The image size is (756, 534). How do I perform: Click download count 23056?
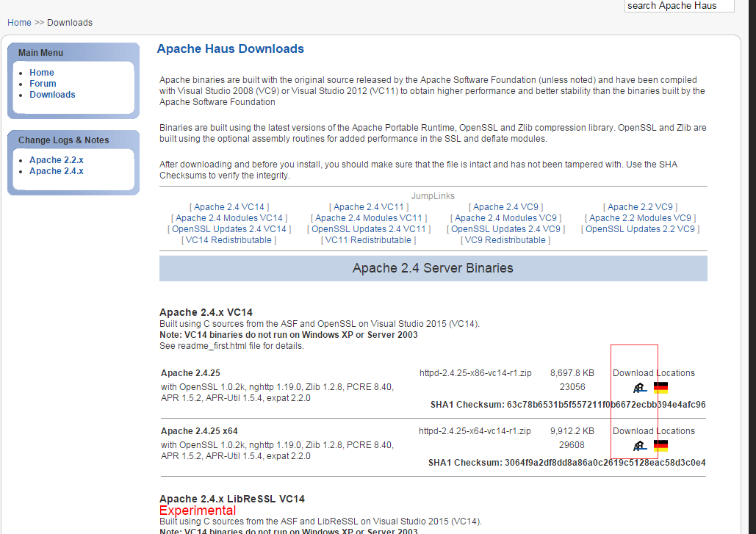[572, 387]
